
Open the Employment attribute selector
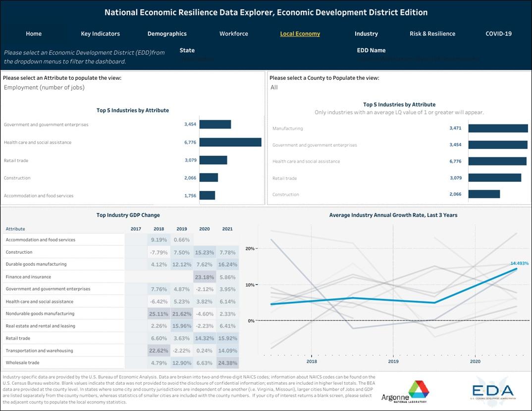[x=45, y=86]
